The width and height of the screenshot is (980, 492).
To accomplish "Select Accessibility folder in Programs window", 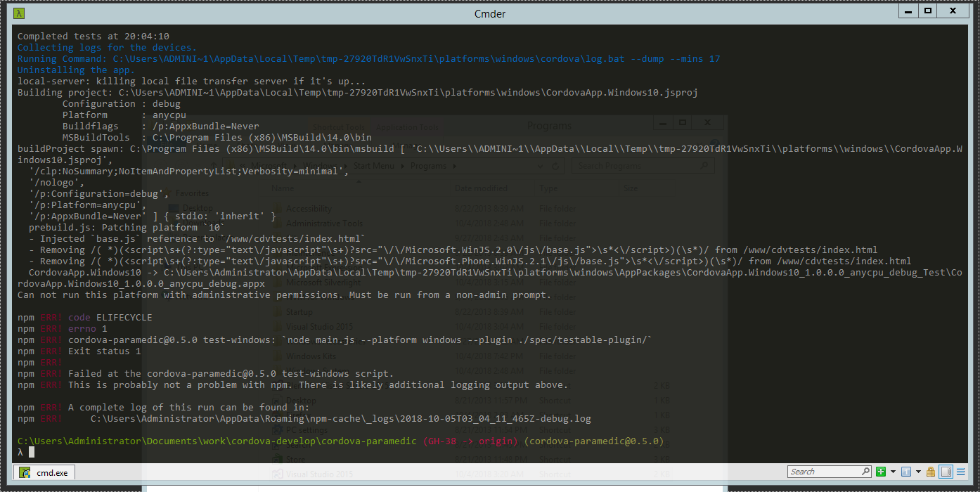I will pyautogui.click(x=309, y=209).
